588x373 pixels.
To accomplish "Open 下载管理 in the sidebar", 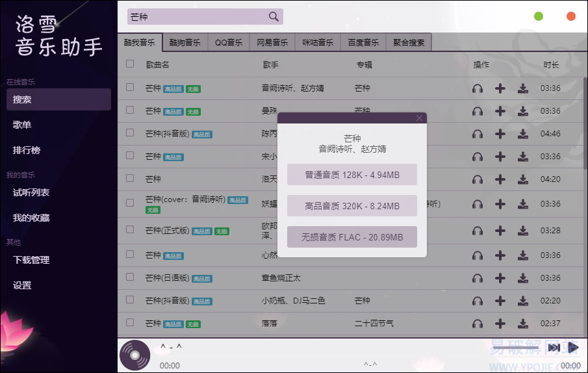I will [x=31, y=260].
